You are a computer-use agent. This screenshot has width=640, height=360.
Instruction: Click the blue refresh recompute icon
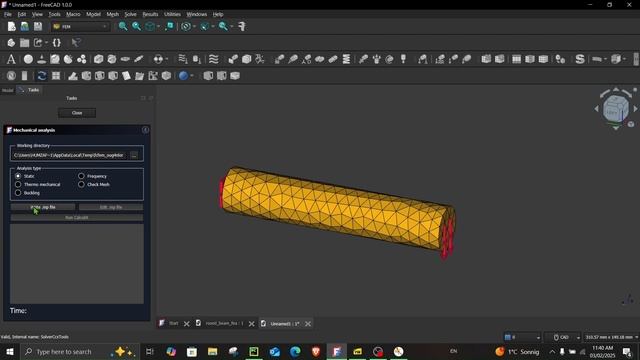pyautogui.click(x=42, y=76)
